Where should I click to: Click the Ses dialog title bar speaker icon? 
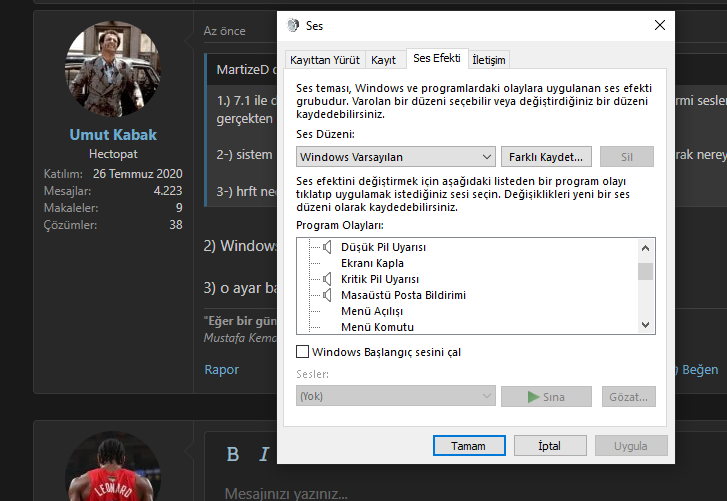point(293,25)
